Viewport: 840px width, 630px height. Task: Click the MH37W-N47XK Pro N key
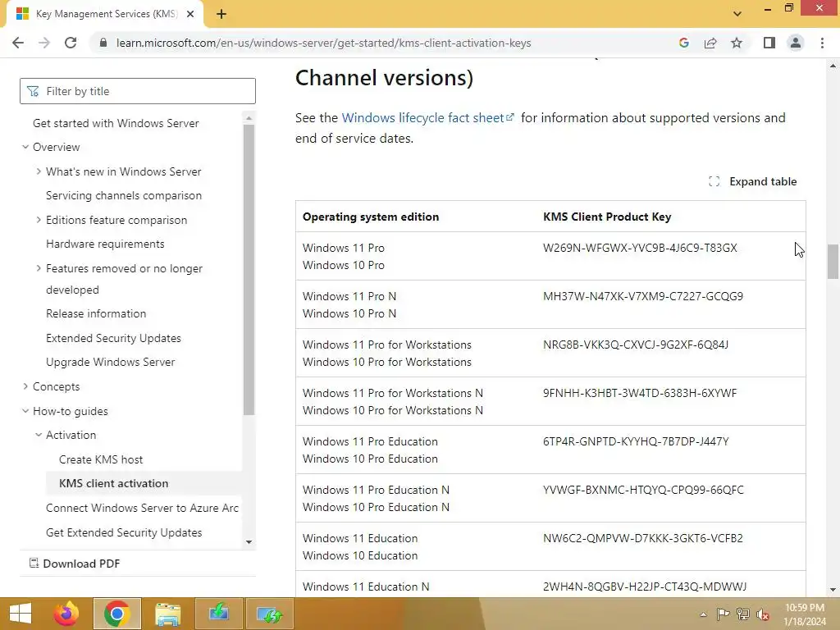click(643, 296)
